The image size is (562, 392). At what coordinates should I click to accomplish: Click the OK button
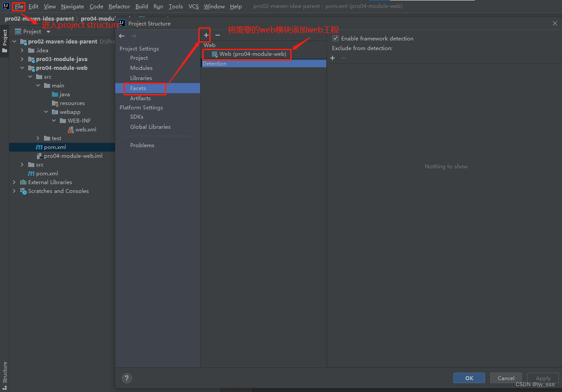(x=469, y=378)
